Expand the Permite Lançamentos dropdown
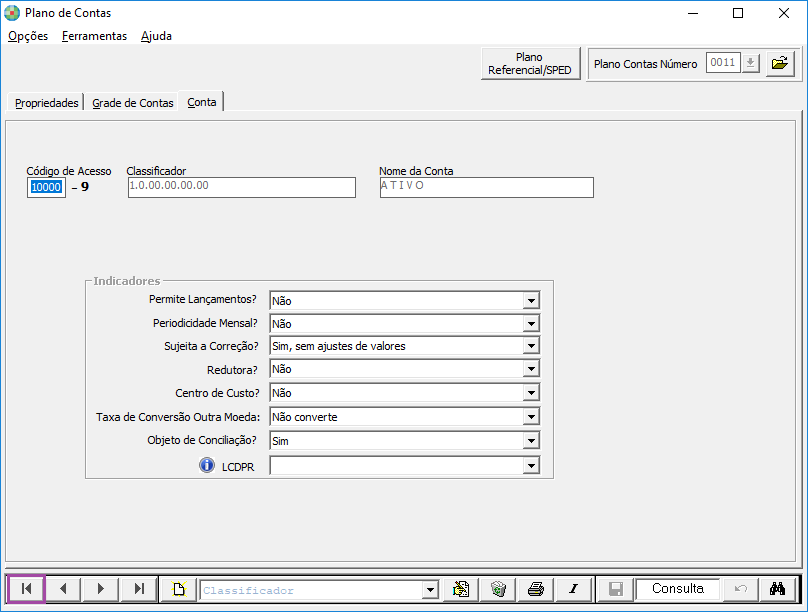 [531, 301]
